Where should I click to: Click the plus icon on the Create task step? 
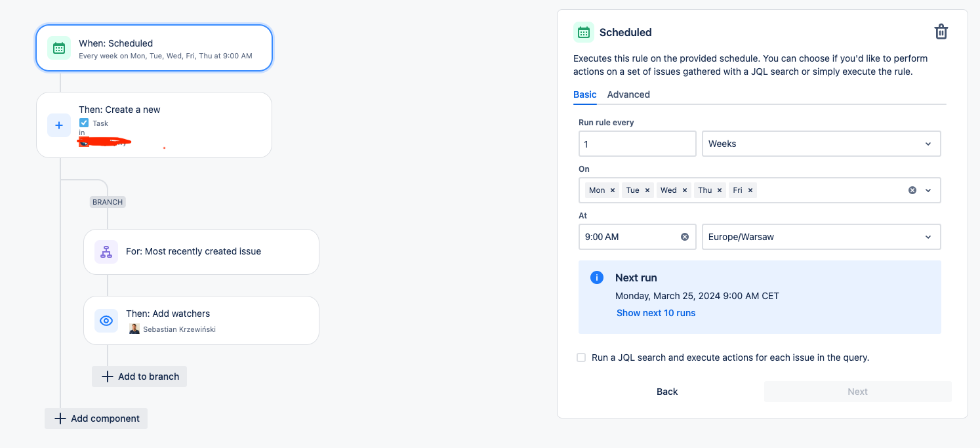coord(59,125)
